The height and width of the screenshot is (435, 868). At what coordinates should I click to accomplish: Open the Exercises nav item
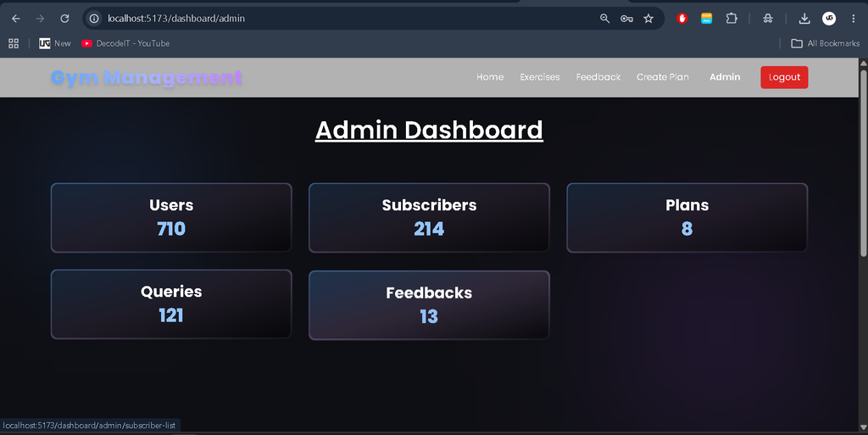click(x=540, y=77)
